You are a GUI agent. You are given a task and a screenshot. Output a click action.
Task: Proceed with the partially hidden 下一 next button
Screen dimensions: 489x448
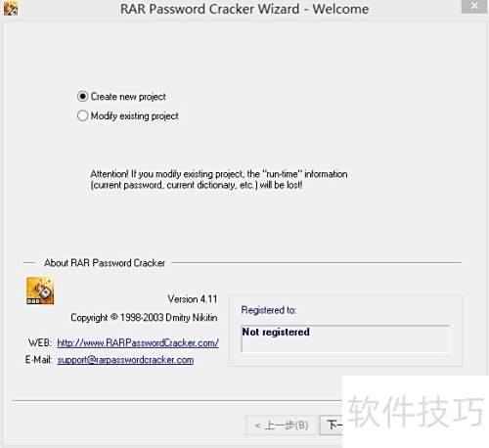coord(332,426)
